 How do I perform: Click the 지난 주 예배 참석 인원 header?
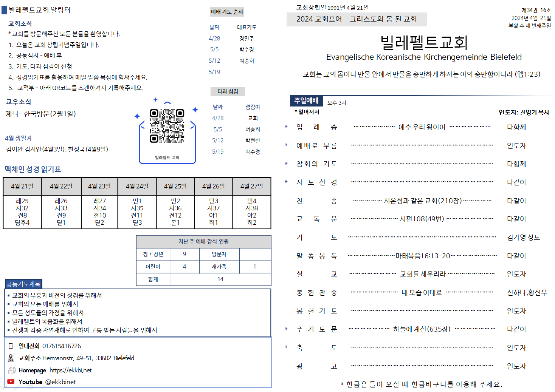(x=203, y=241)
